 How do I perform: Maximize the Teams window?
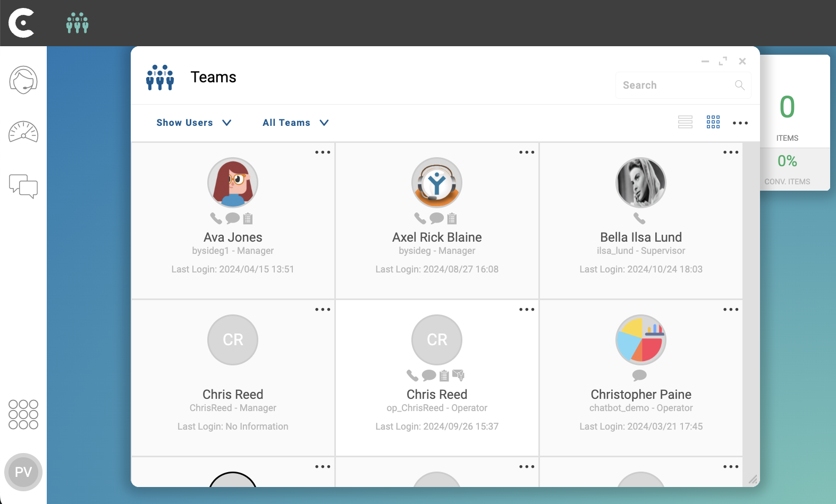(x=723, y=62)
